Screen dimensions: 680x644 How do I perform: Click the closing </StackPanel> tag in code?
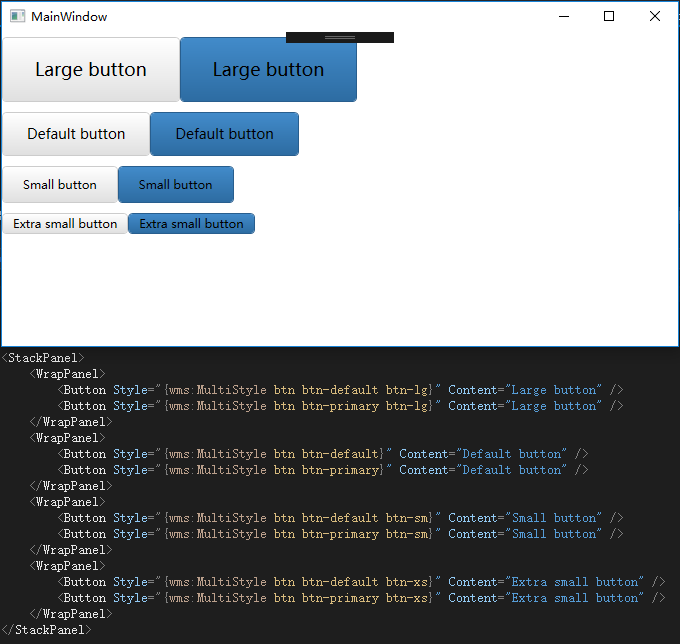click(46, 630)
